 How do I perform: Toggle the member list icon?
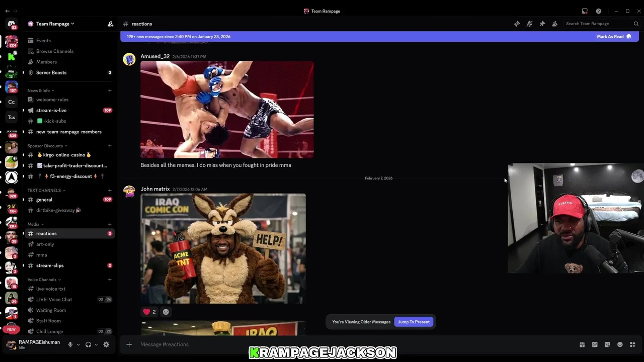point(554,24)
